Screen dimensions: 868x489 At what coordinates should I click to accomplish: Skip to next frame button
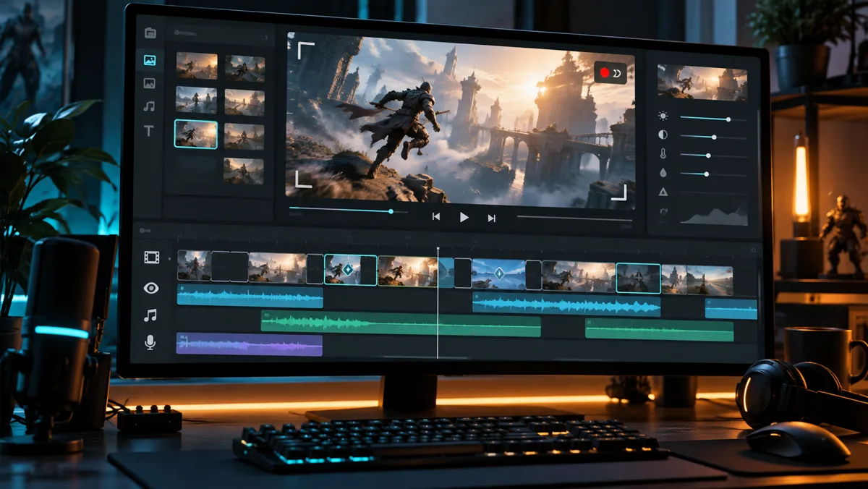coord(492,218)
